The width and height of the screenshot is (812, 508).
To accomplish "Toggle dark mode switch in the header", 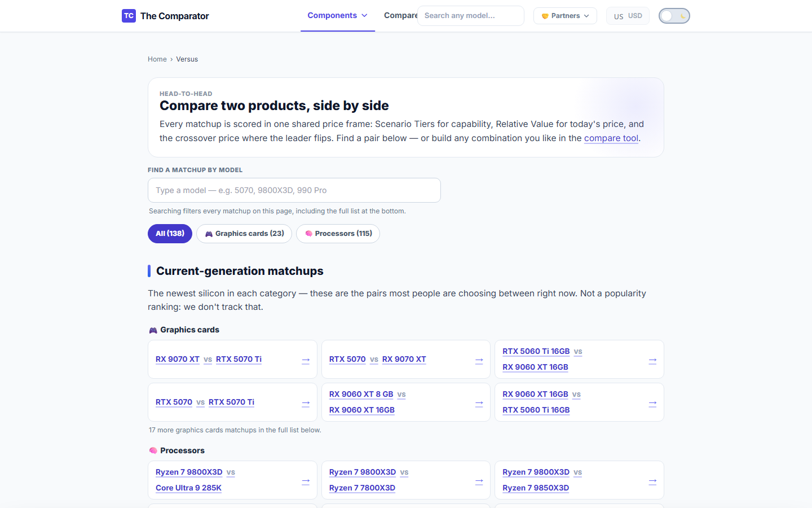I will pos(674,16).
